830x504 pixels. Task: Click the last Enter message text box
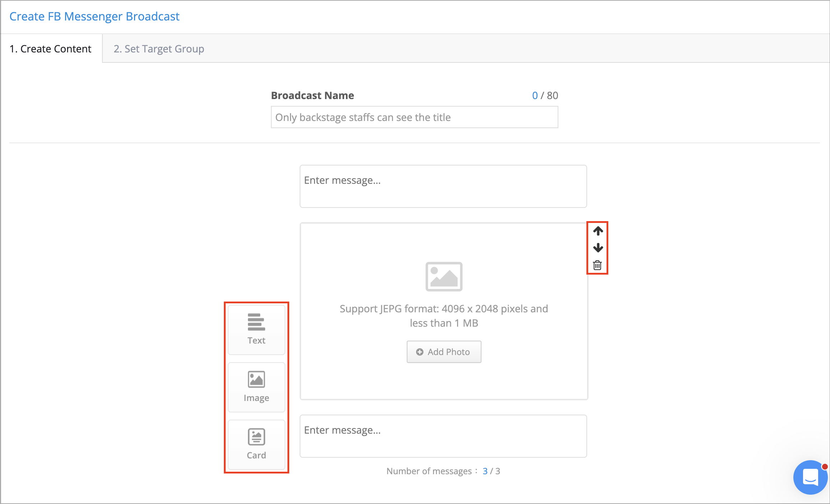443,436
